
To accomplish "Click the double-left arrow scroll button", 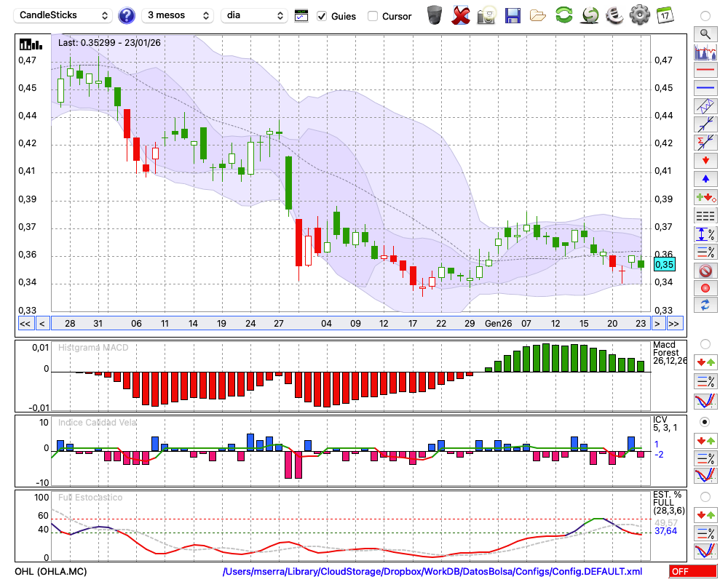I will point(25,323).
